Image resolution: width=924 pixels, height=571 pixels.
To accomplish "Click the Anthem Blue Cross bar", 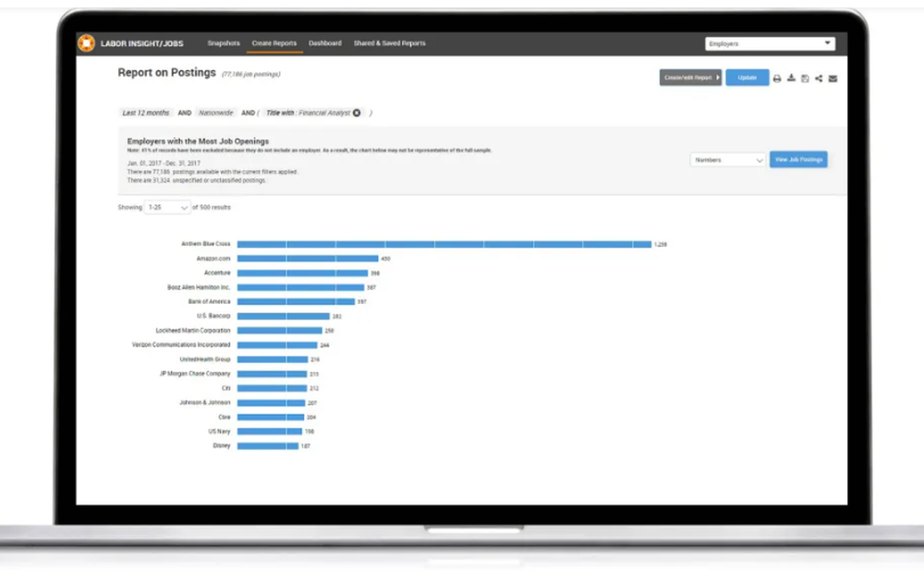I will click(444, 244).
